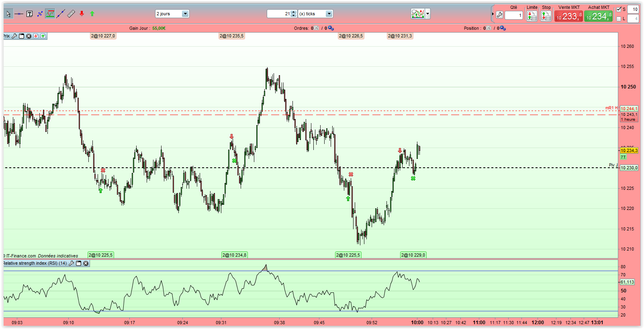The height and width of the screenshot is (329, 644).
Task: Select the cursor pointer tool
Action: 8,14
